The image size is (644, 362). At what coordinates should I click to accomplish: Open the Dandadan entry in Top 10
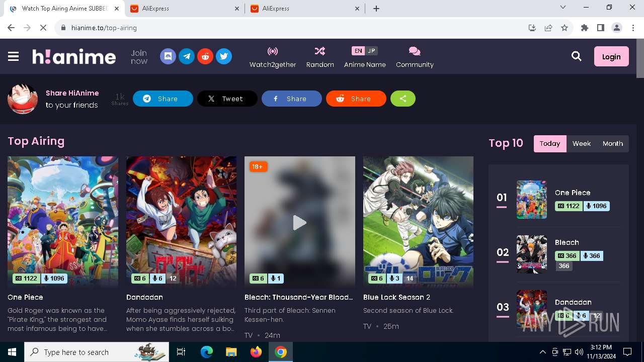tap(573, 302)
